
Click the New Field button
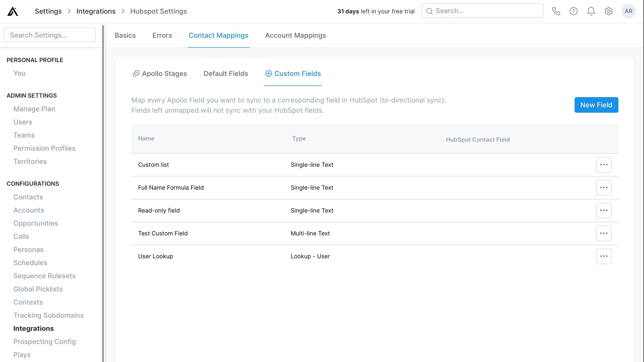[x=596, y=105]
